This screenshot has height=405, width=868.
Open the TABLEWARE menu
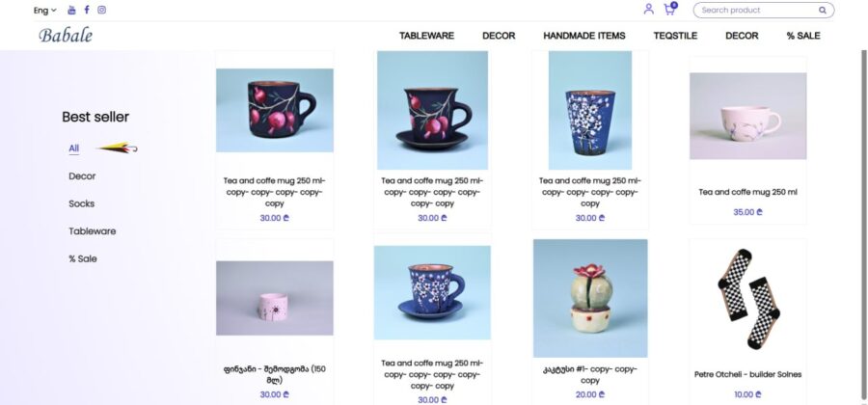427,36
